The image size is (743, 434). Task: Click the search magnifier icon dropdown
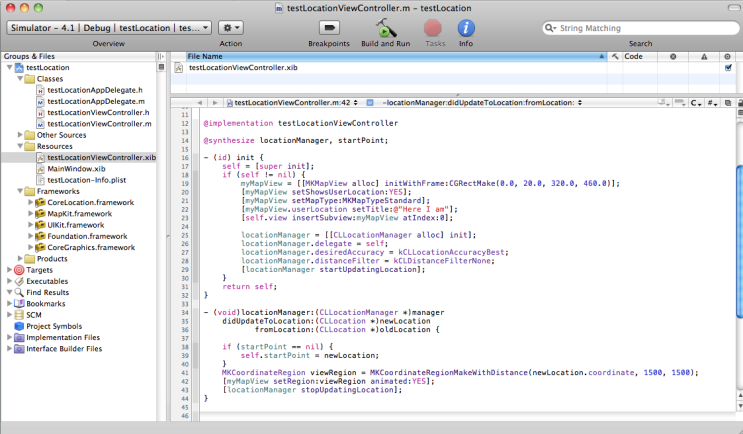click(550, 28)
